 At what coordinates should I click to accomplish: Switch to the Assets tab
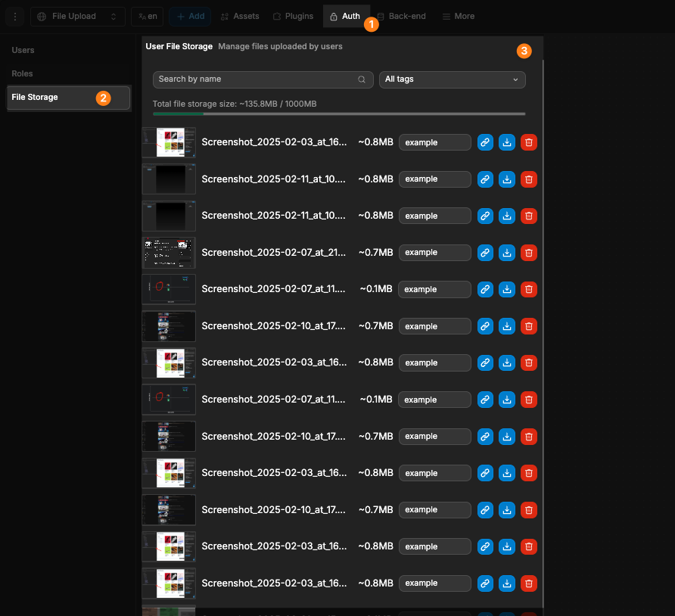pyautogui.click(x=240, y=16)
